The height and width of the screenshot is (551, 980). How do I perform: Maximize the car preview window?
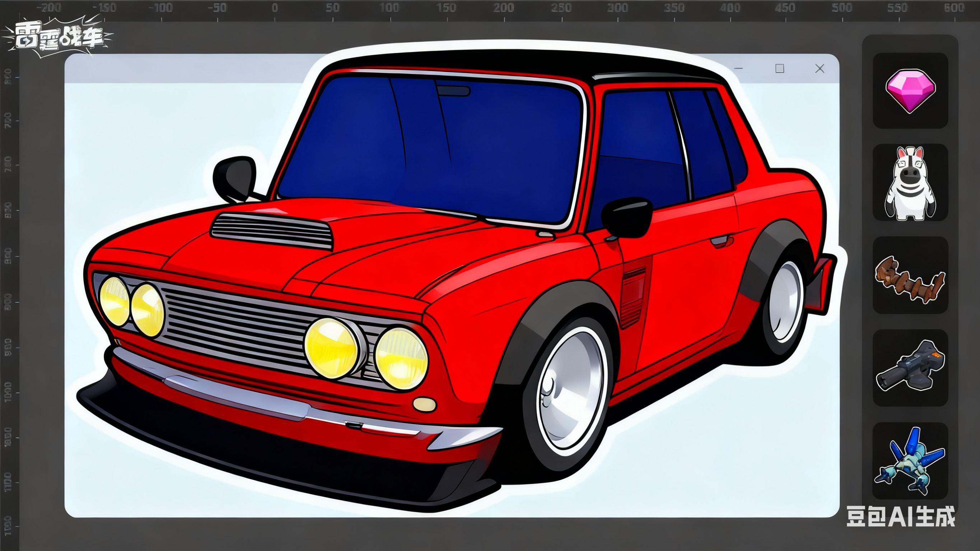[779, 69]
